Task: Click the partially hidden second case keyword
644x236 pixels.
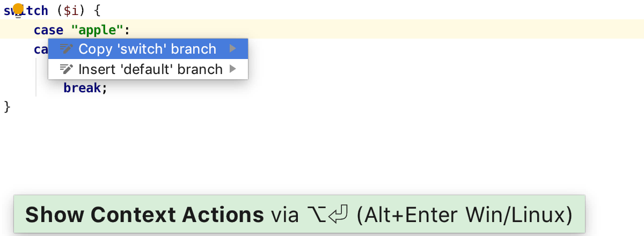Action: tap(41, 49)
